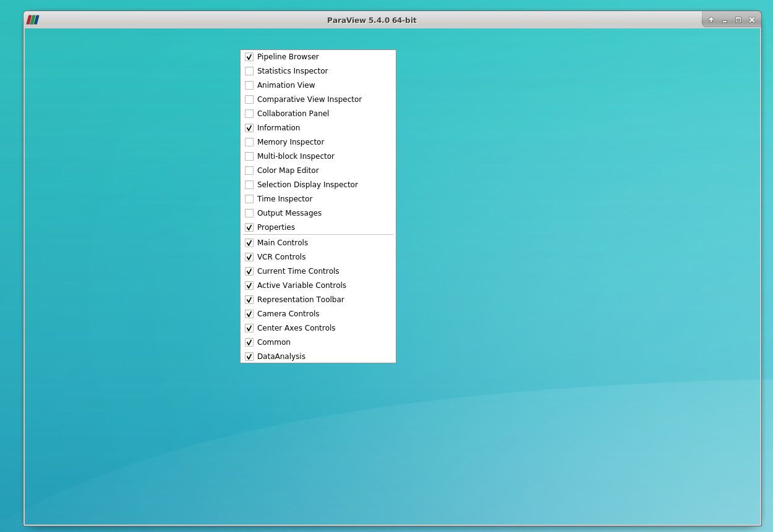Click the ParaView logo in title bar

[33, 20]
